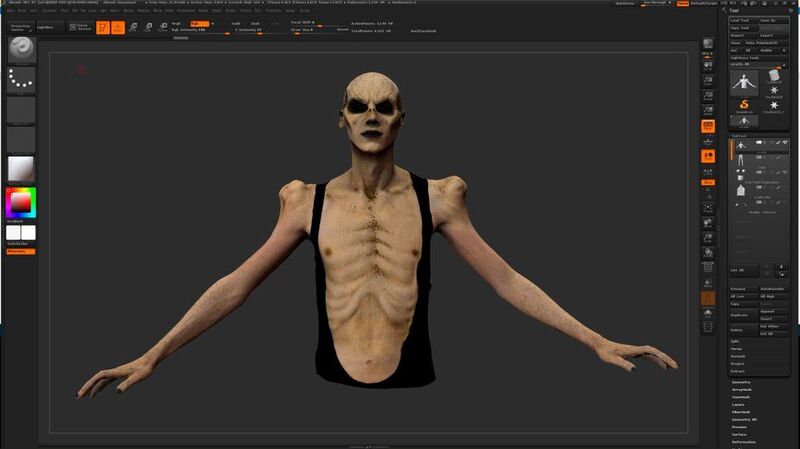
Task: Click the right shelf Rotate view icon
Action: (708, 253)
